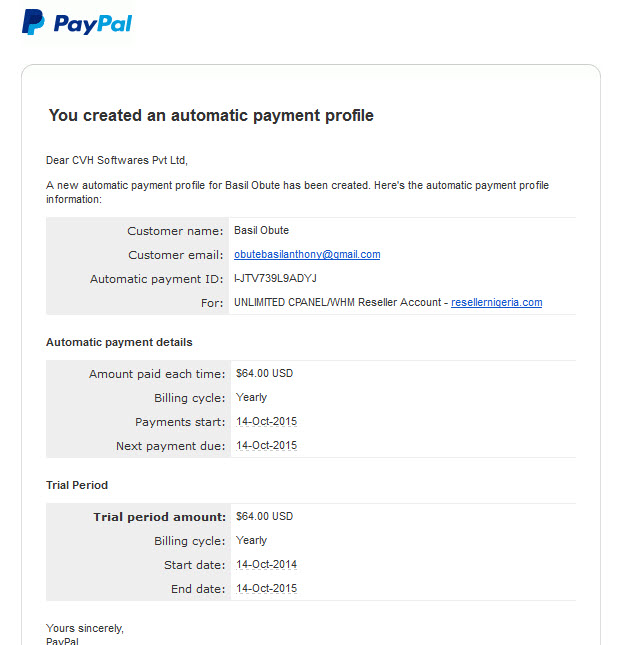620x645 pixels.
Task: Click the trial period amount $64.00 USD
Action: [x=265, y=517]
